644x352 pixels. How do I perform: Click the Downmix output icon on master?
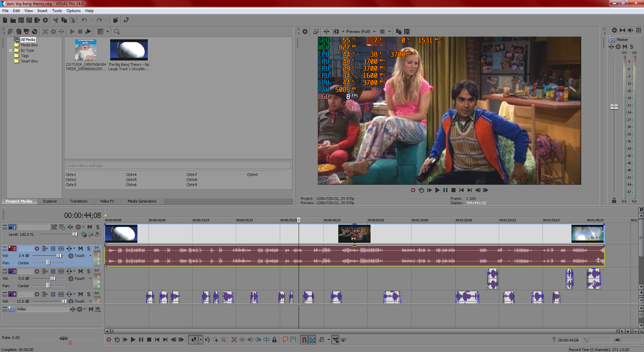pos(622,30)
